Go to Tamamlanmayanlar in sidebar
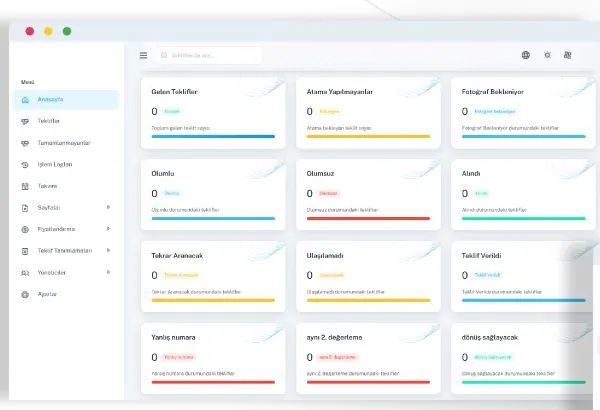This screenshot has height=410, width=600. click(x=66, y=143)
